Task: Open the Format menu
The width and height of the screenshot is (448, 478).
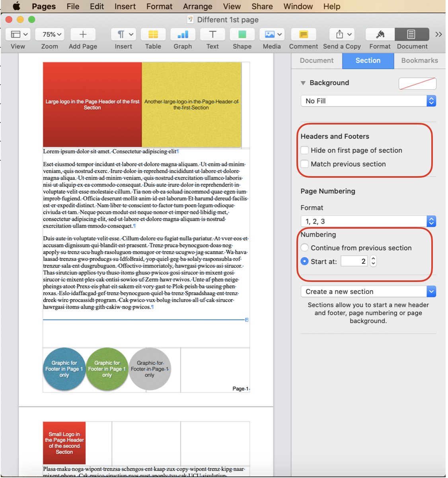Action: (159, 6)
